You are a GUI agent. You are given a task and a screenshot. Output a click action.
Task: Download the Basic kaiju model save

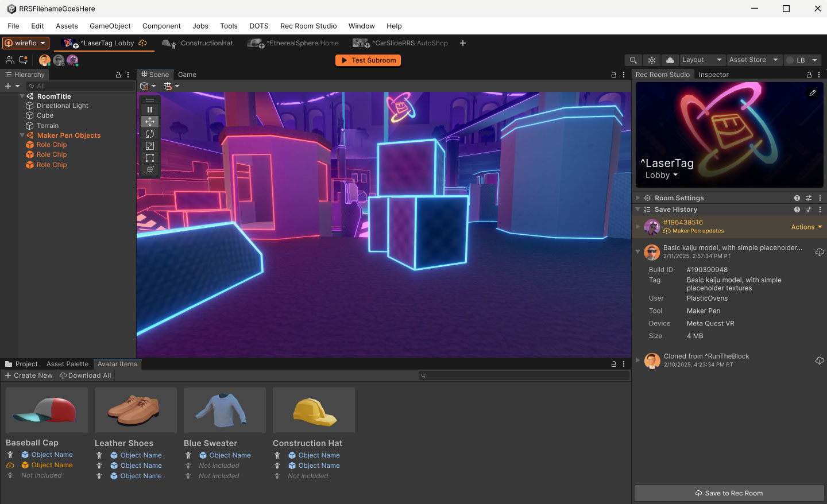[x=820, y=252]
